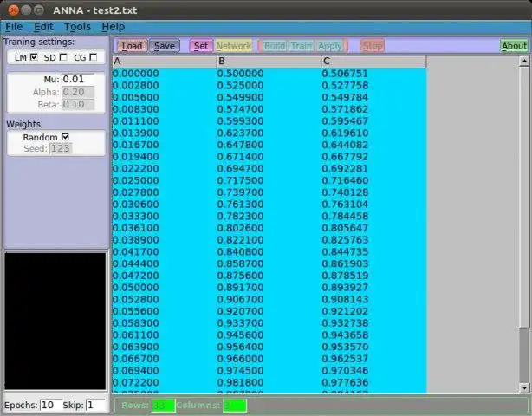The height and width of the screenshot is (416, 532).
Task: Select cell 0.571862
Action: click(345, 109)
